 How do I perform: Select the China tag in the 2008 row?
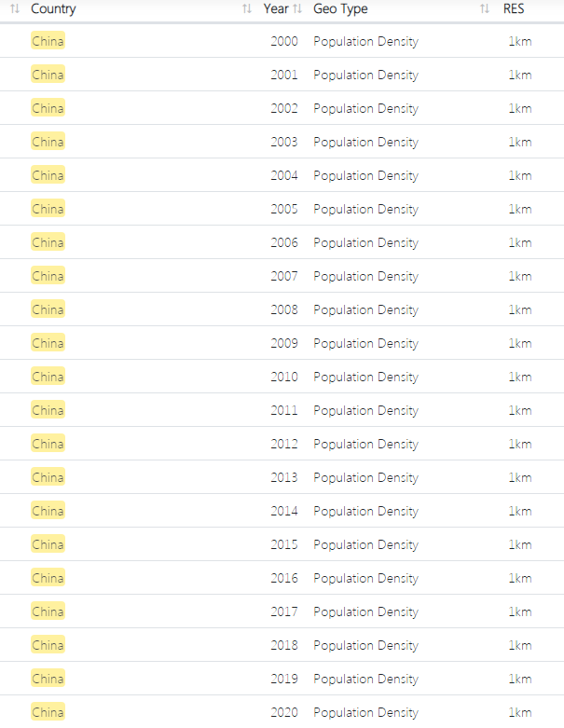pos(48,309)
